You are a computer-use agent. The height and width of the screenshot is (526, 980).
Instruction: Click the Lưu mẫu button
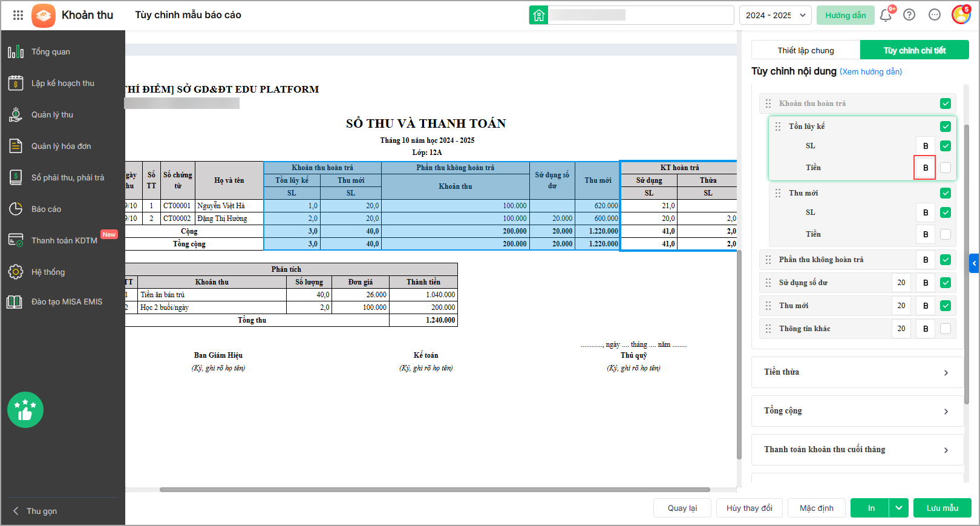pos(942,508)
